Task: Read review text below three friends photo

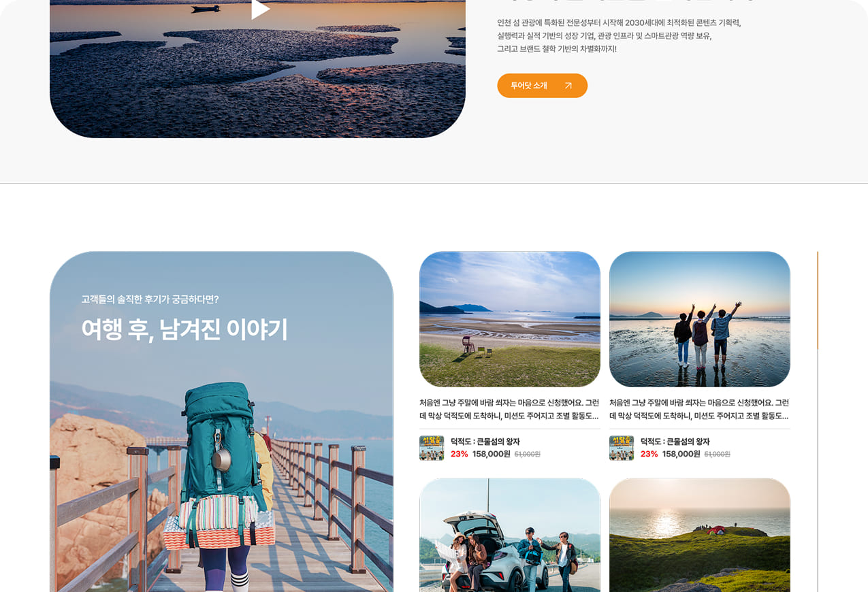Action: [699, 409]
